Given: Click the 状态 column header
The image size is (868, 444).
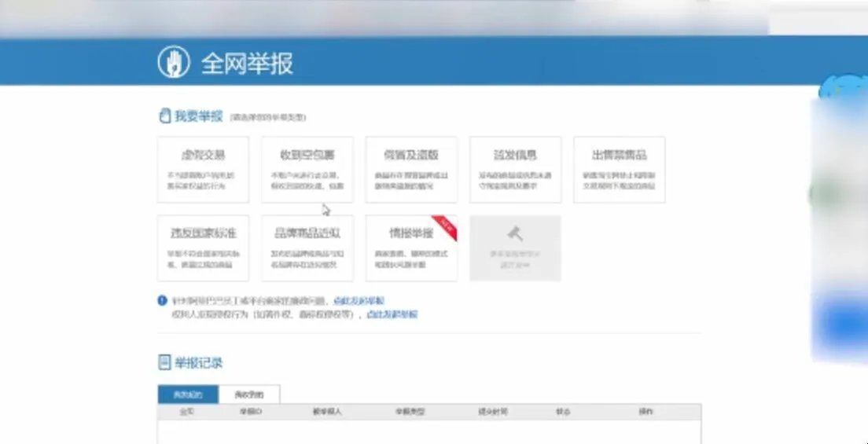Looking at the screenshot, I should tap(563, 412).
